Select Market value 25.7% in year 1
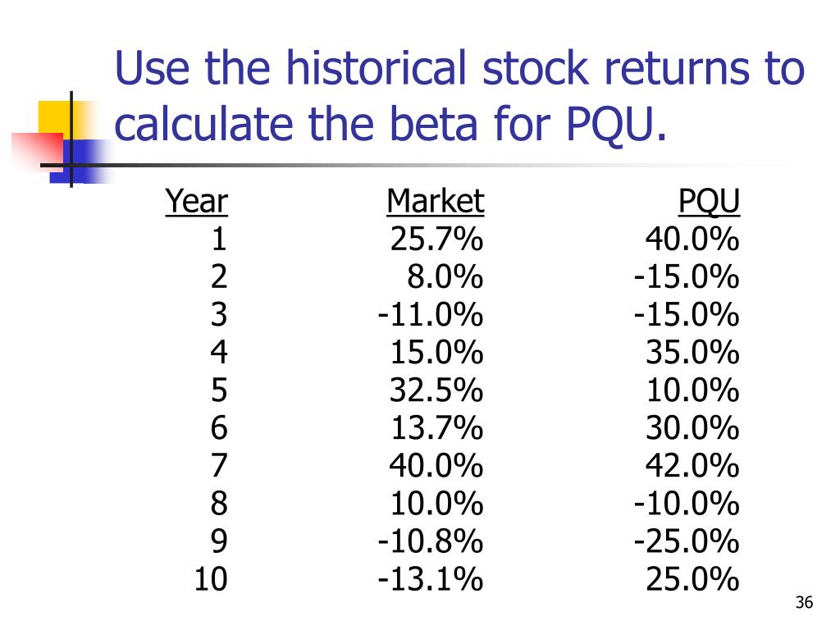The height and width of the screenshot is (630, 840). coord(436,239)
